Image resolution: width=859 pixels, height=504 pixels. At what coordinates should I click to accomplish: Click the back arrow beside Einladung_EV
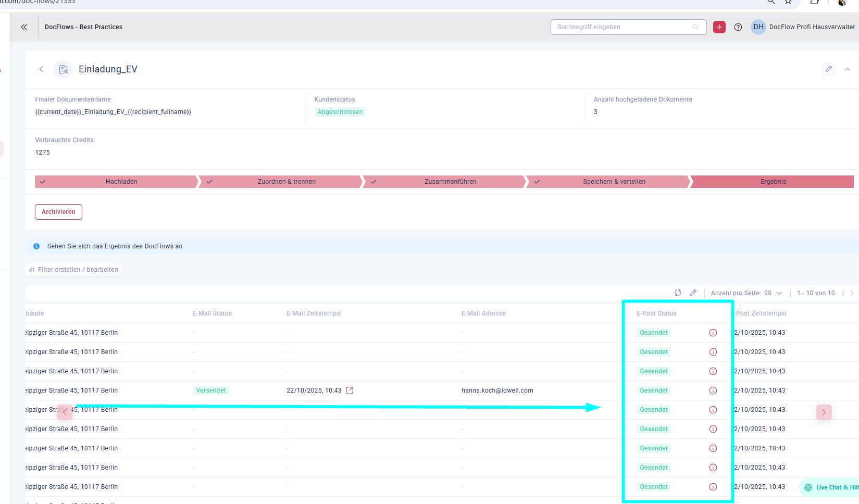point(41,69)
